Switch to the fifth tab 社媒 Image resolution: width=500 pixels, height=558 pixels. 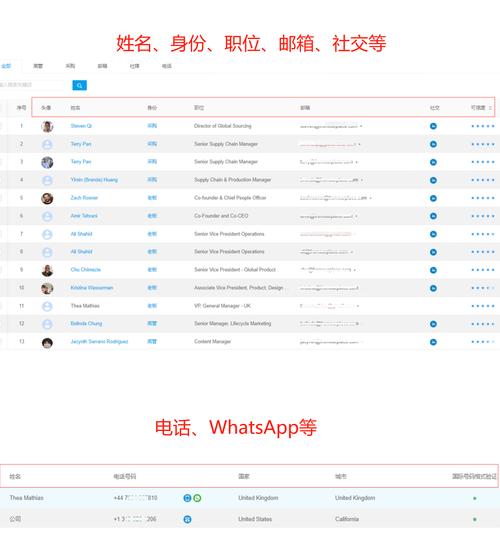pyautogui.click(x=135, y=66)
